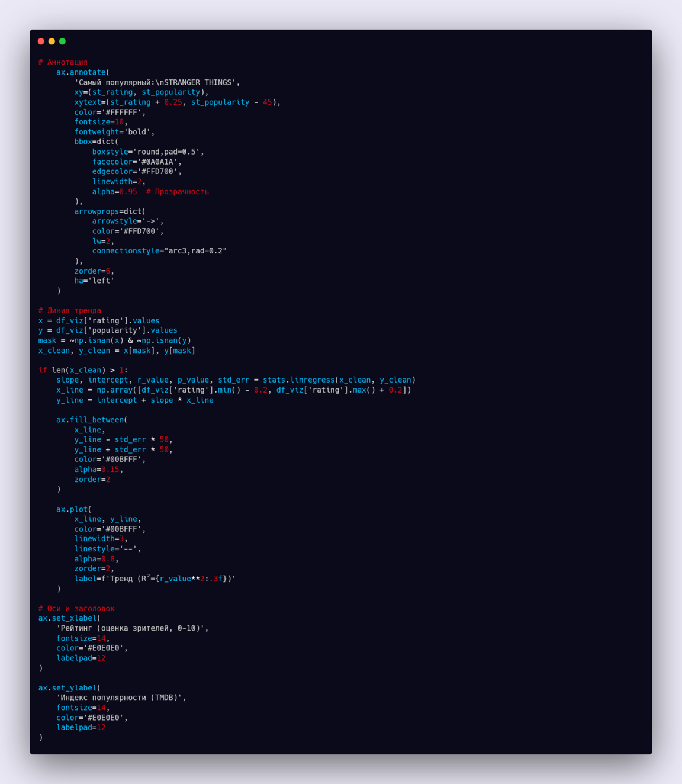
Task: Click the '# Оси и заголовок' comment
Action: tap(76, 608)
